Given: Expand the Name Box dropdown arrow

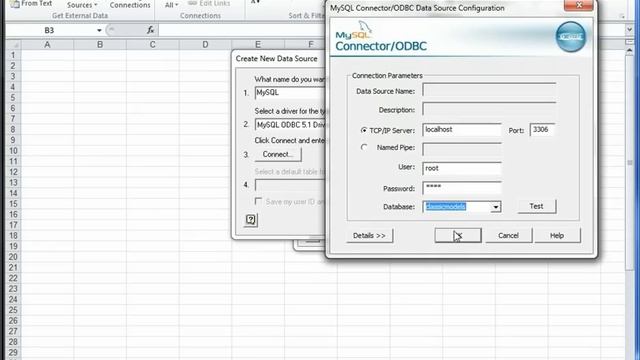Looking at the screenshot, I should click(x=99, y=30).
